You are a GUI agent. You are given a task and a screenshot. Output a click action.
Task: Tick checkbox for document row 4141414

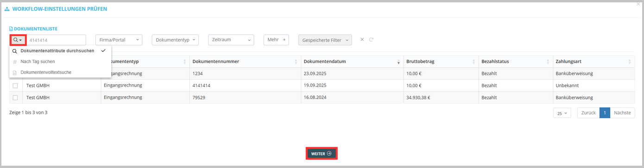pos(15,86)
